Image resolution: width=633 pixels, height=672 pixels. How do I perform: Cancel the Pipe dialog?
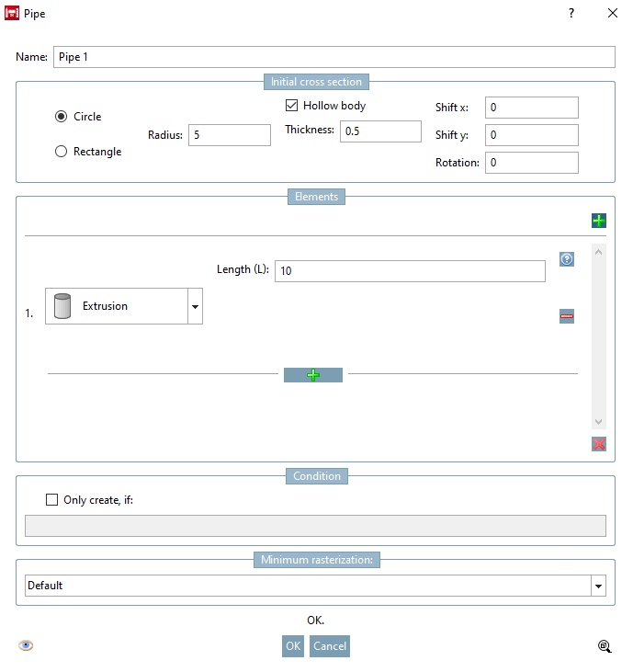point(329,646)
